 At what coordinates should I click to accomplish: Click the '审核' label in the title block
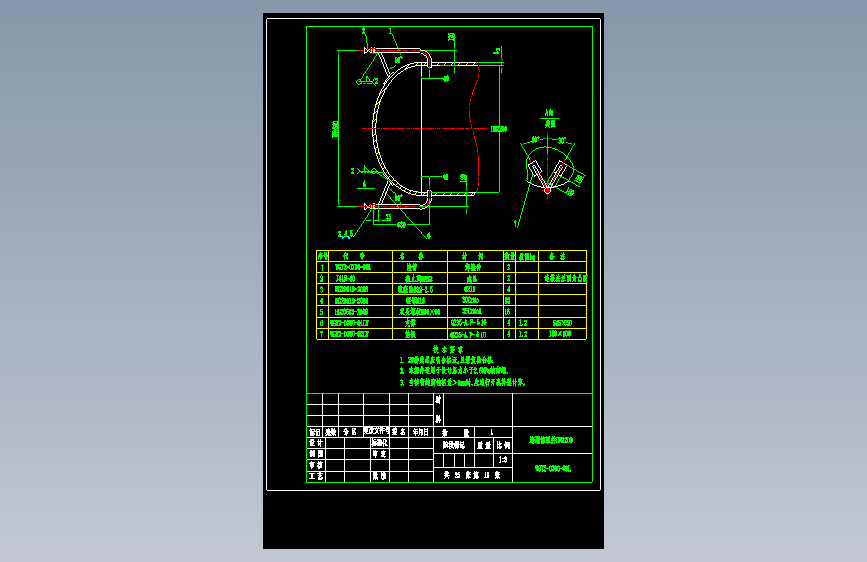[x=316, y=465]
